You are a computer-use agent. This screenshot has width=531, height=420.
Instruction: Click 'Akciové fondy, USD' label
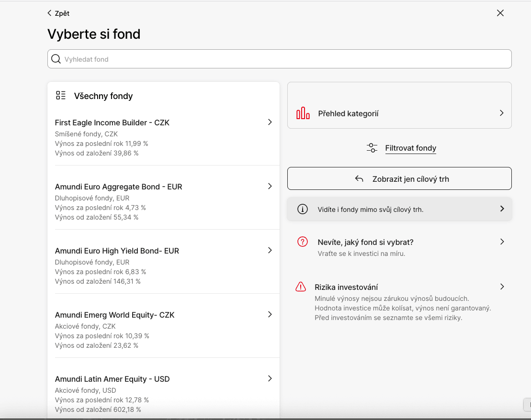(x=85, y=390)
